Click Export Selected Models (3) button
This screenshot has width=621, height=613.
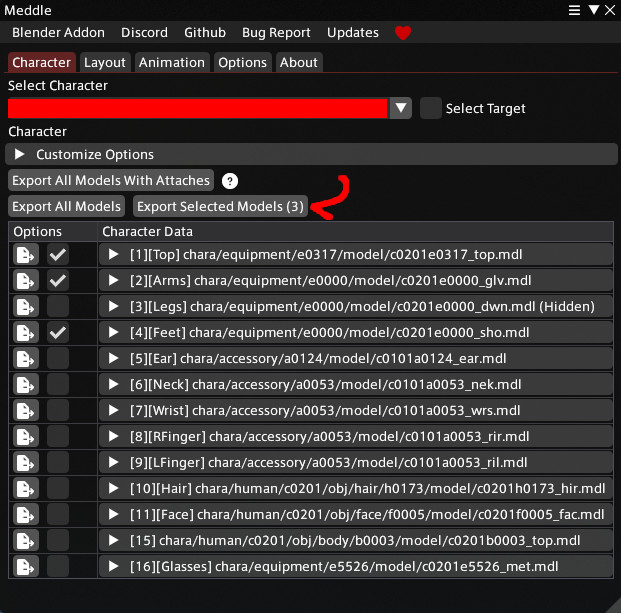pyautogui.click(x=220, y=206)
